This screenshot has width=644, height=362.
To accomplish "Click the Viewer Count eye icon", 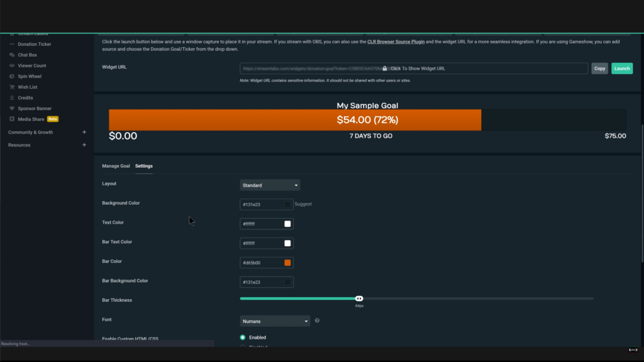I will click(x=12, y=65).
